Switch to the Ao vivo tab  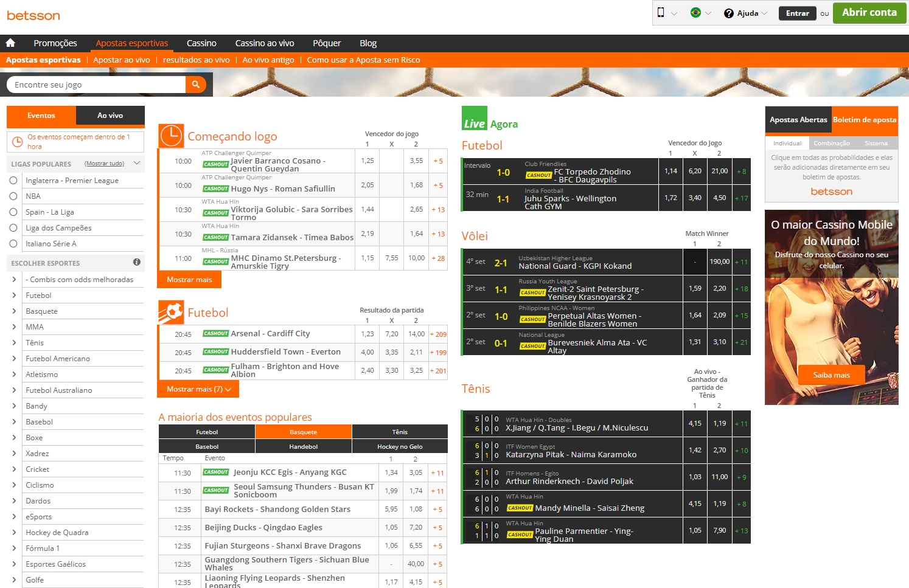(110, 116)
